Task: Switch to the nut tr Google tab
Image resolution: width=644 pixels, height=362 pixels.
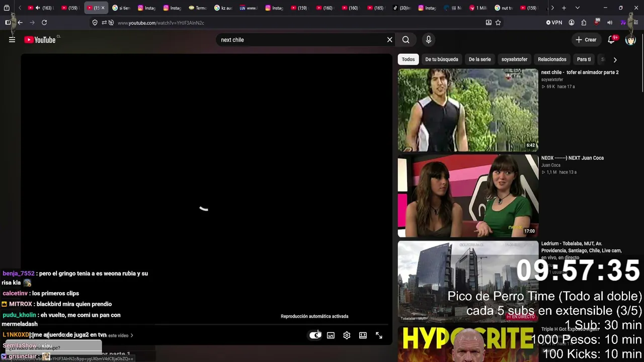Action: click(x=504, y=8)
